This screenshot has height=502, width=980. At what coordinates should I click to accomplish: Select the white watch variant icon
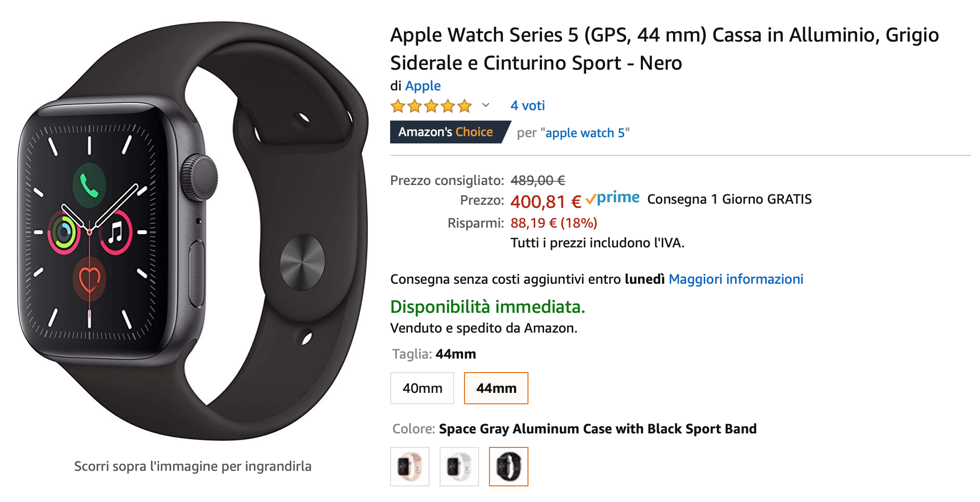pos(460,467)
